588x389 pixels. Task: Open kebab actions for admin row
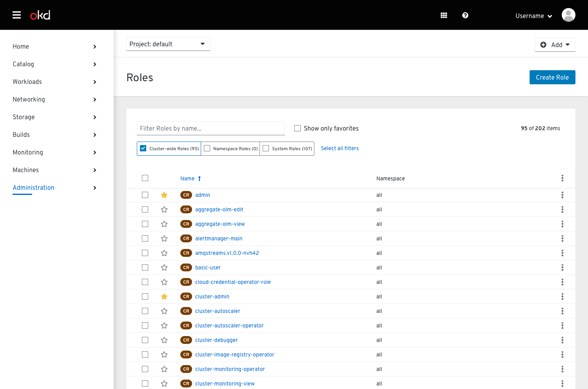(562, 195)
